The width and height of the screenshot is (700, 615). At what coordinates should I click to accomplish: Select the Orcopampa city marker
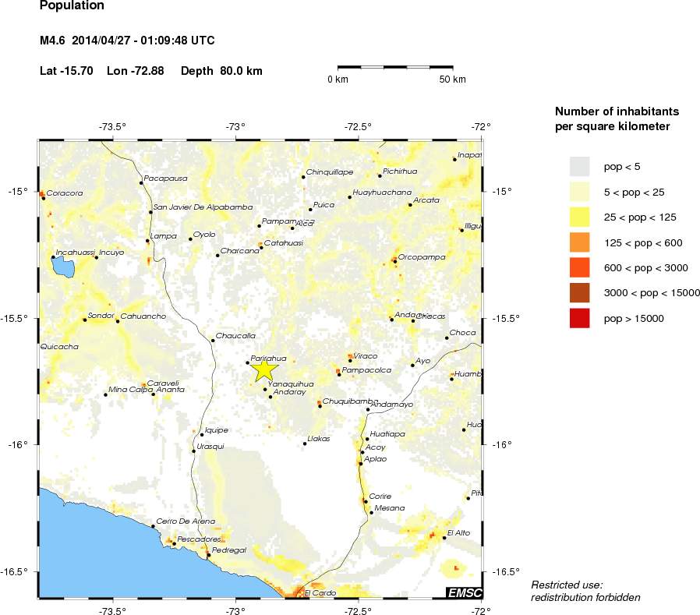click(x=395, y=261)
